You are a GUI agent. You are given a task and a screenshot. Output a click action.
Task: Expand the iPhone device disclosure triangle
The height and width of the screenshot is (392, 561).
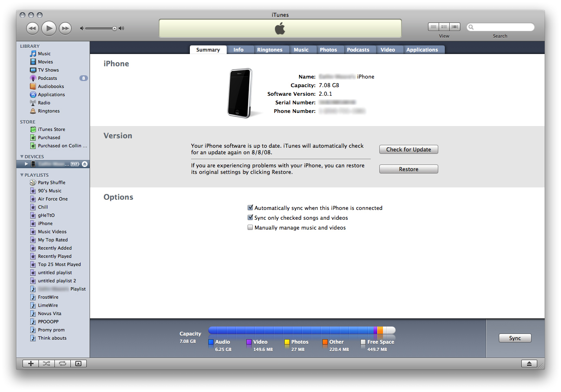[x=26, y=164]
